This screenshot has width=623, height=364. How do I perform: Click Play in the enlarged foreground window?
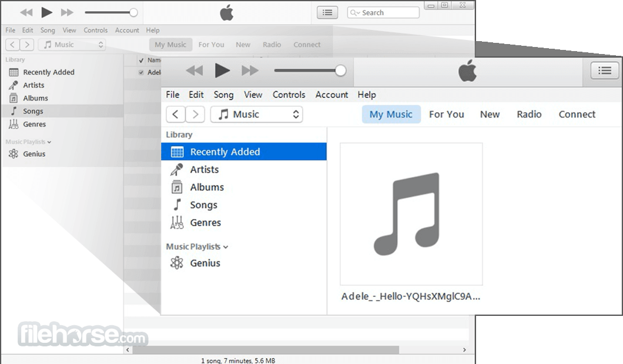pyautogui.click(x=222, y=70)
